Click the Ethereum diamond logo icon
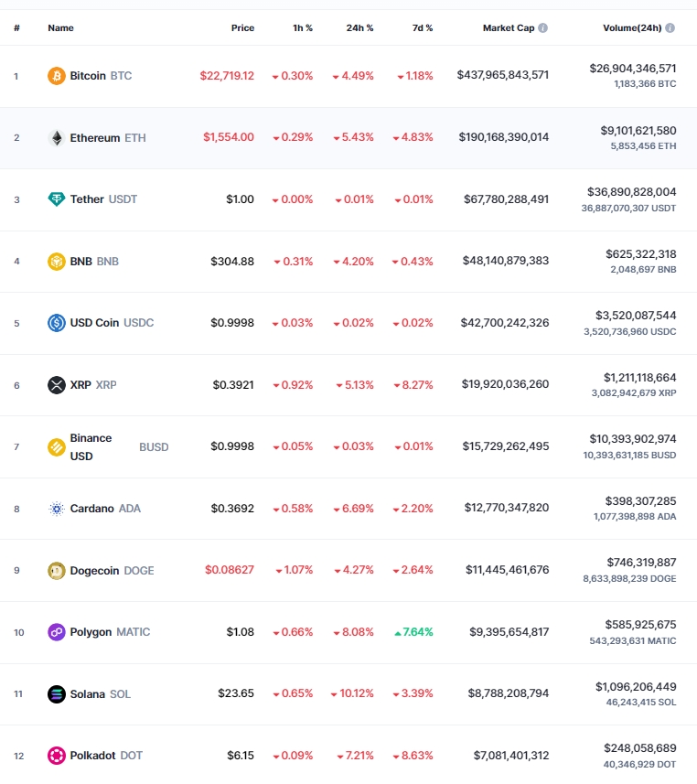This screenshot has height=784, width=697. click(x=57, y=138)
